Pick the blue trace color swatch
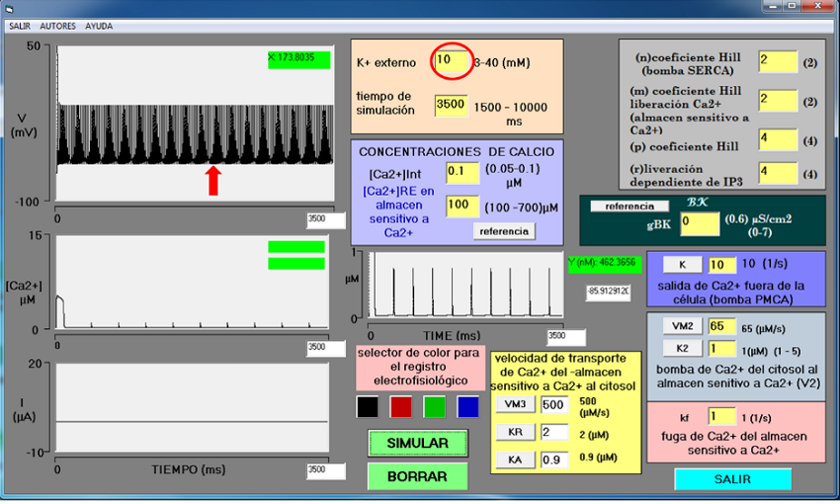This screenshot has height=504, width=840. pyautogui.click(x=467, y=405)
